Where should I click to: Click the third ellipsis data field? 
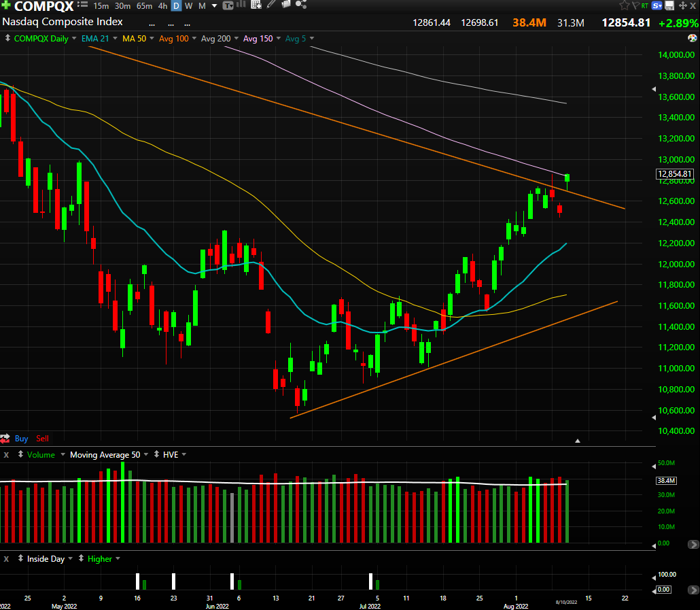188,24
